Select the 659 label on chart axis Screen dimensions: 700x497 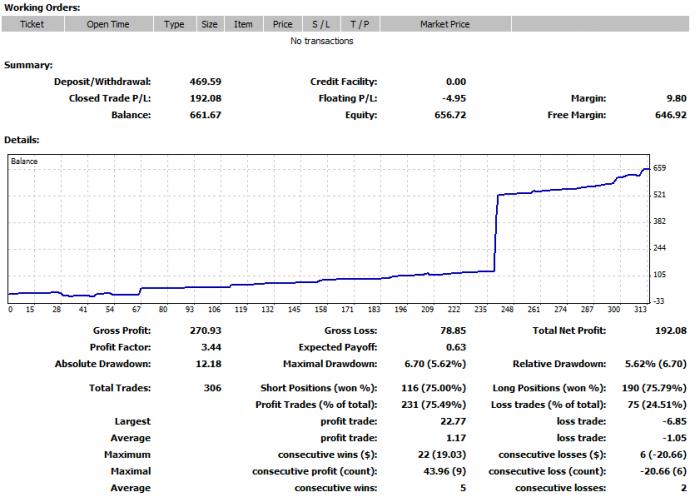659,168
